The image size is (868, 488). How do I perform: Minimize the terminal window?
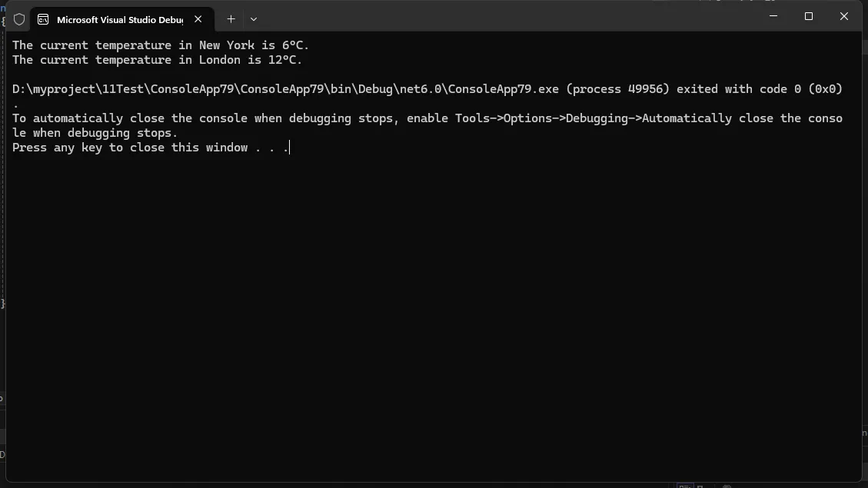[x=773, y=16]
